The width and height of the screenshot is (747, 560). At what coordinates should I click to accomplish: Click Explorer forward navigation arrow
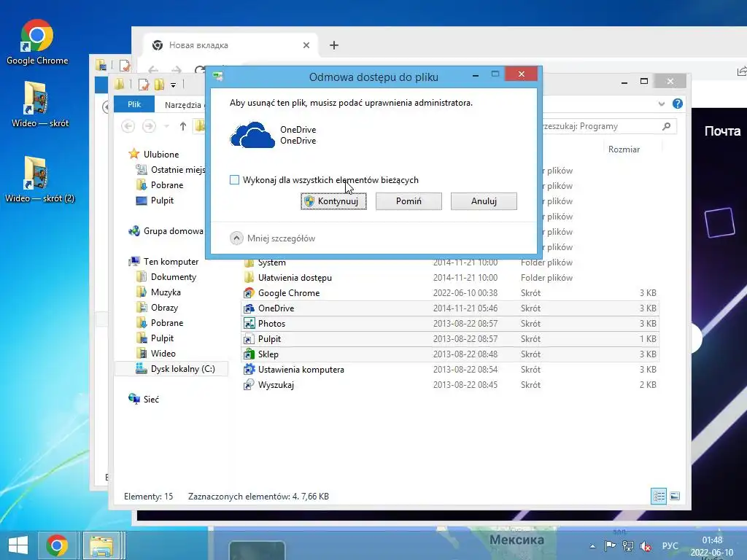click(149, 126)
